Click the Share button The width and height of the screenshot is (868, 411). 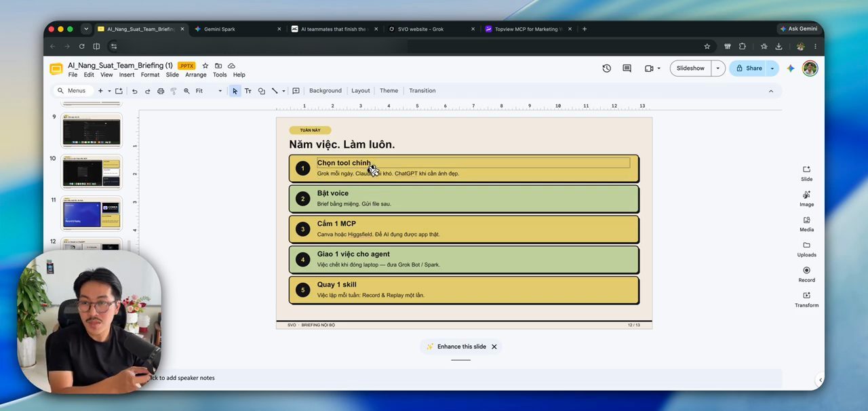[749, 68]
